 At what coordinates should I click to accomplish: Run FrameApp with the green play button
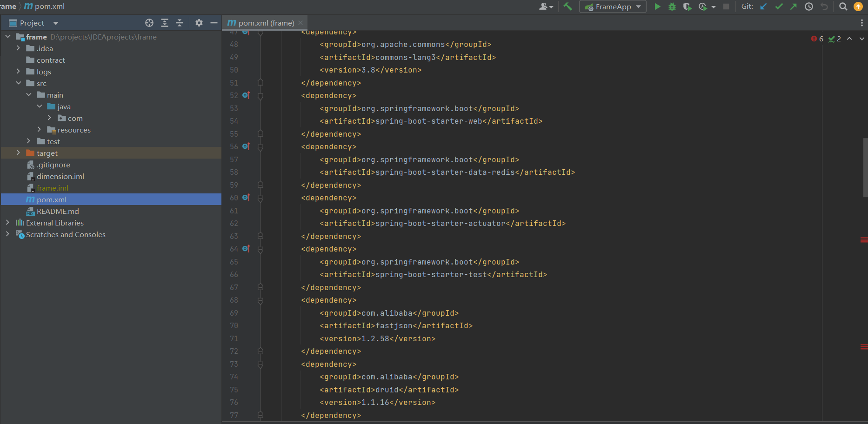coord(657,7)
